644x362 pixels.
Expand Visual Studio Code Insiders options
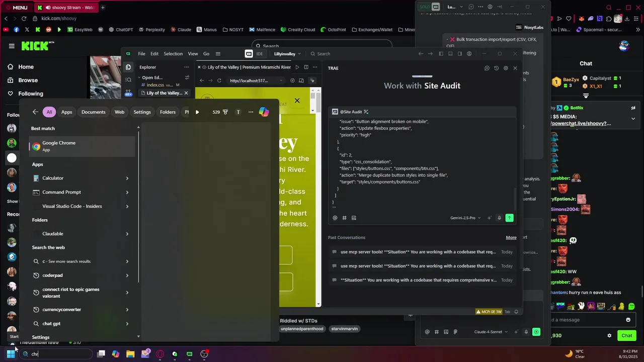point(127,206)
